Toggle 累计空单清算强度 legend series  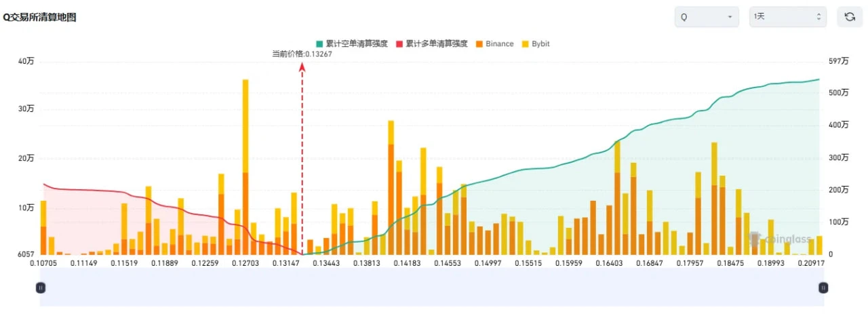click(x=352, y=43)
